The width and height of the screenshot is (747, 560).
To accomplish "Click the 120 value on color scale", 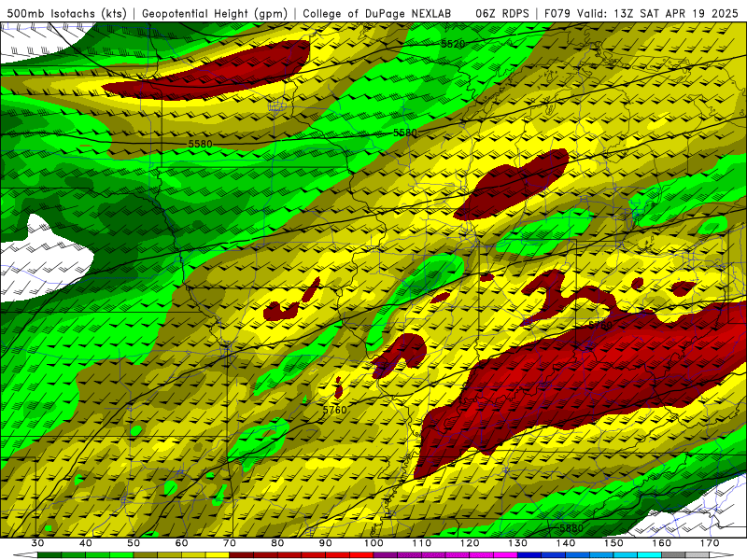I will tap(470, 543).
